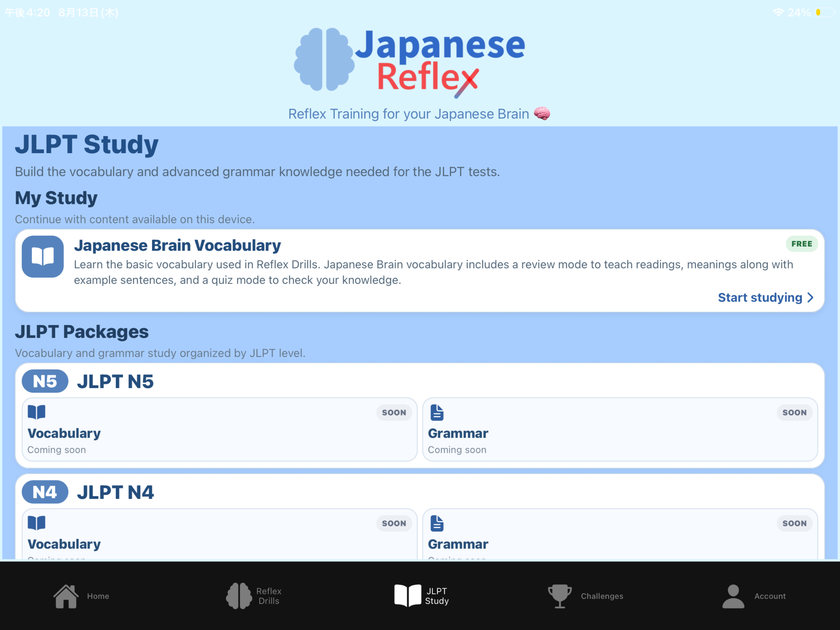The width and height of the screenshot is (840, 630).
Task: Click the Japanese Brain Vocabulary description text
Action: [x=433, y=272]
